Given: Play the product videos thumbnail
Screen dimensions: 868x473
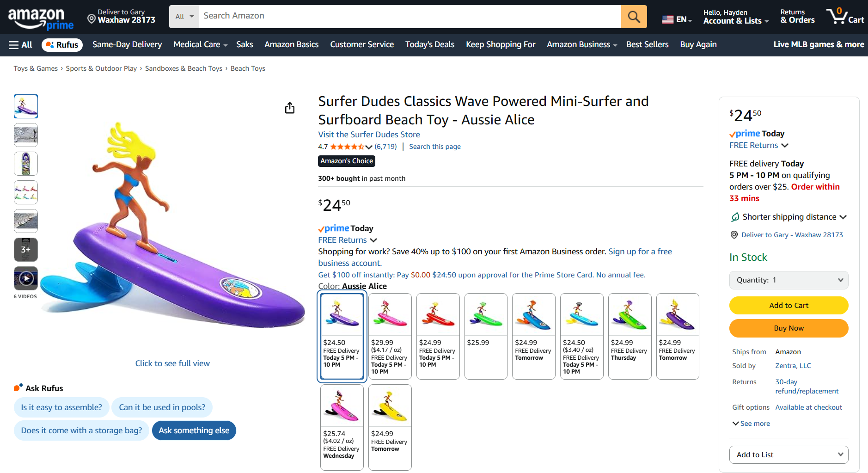Looking at the screenshot, I should pyautogui.click(x=26, y=278).
